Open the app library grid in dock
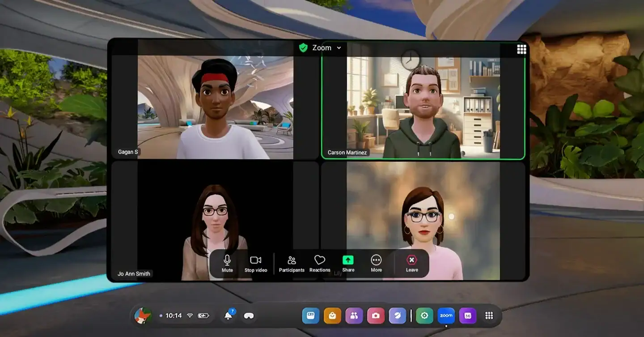Viewport: 644px width, 337px height. pyautogui.click(x=489, y=316)
